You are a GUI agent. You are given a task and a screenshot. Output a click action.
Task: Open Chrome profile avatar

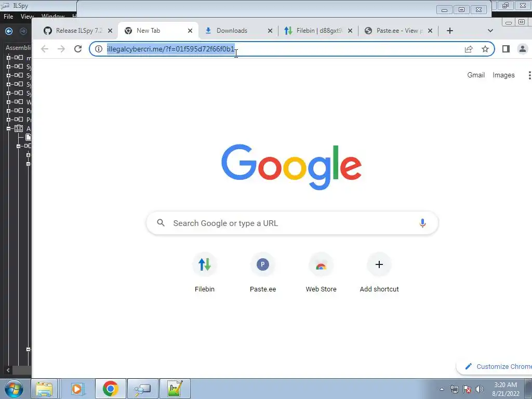pos(523,49)
